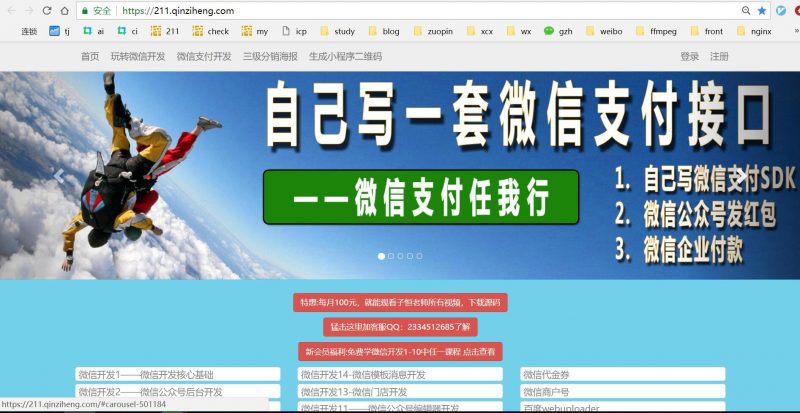Open 微信开发1——微信开发核心基础 course
800x413 pixels.
[x=178, y=374]
